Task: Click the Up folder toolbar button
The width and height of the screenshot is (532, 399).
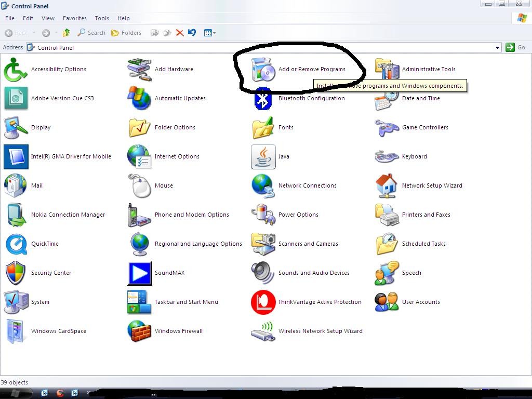Action: [66, 33]
